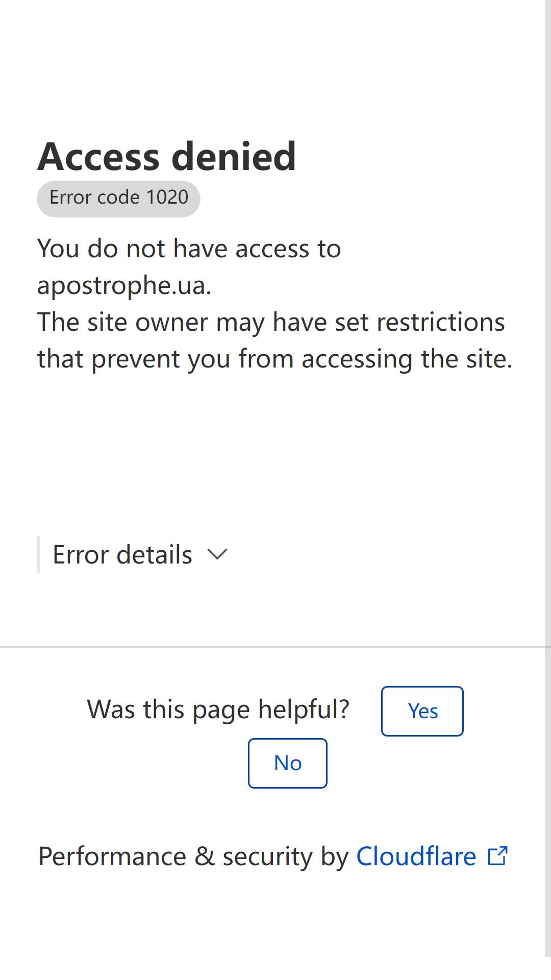
Task: Click the 'Performance & security by' text
Action: [x=193, y=856]
